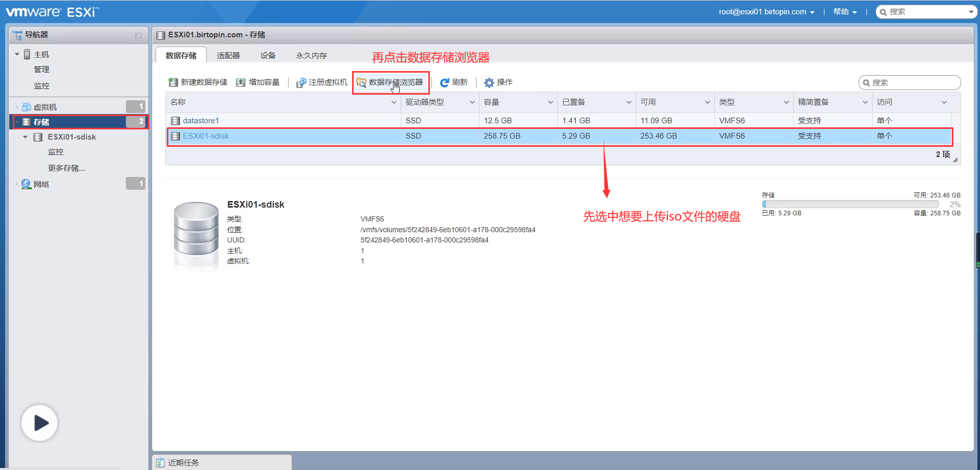Click the ESXi01-sdisk icon in navigator tree

point(38,137)
